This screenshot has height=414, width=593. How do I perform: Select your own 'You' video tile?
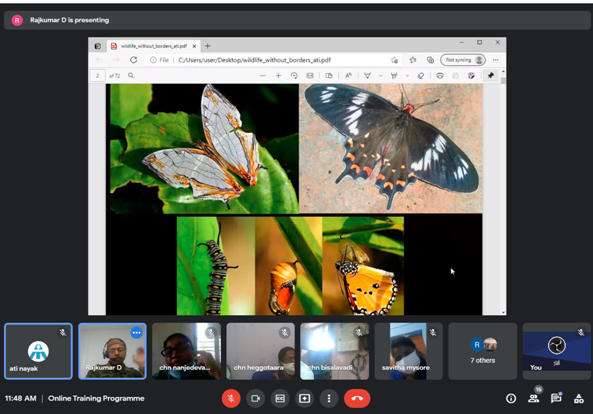click(557, 351)
